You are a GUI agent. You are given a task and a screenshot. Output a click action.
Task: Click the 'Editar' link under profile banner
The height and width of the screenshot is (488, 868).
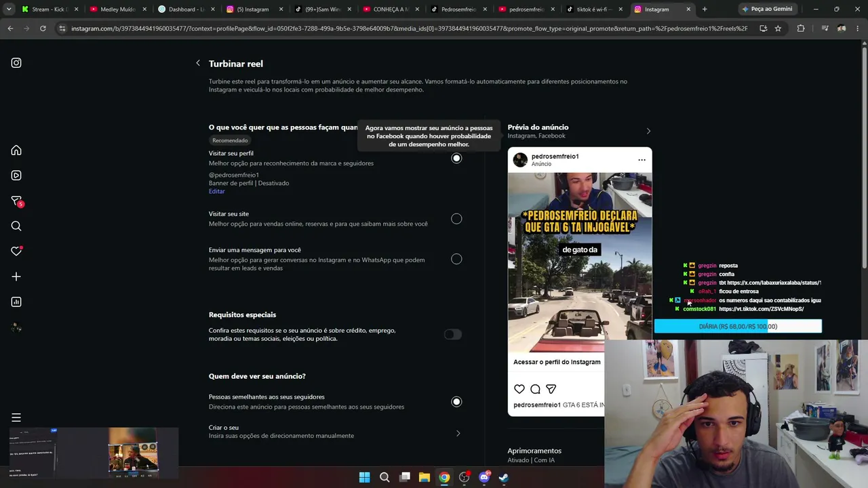point(216,191)
